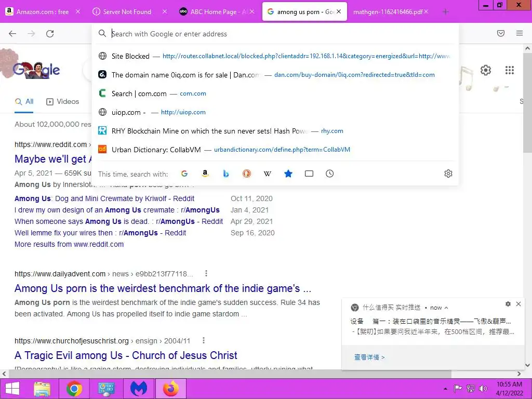Viewport: 532px width, 399px height.
Task: Click the Google doodle logo
Action: (37, 69)
